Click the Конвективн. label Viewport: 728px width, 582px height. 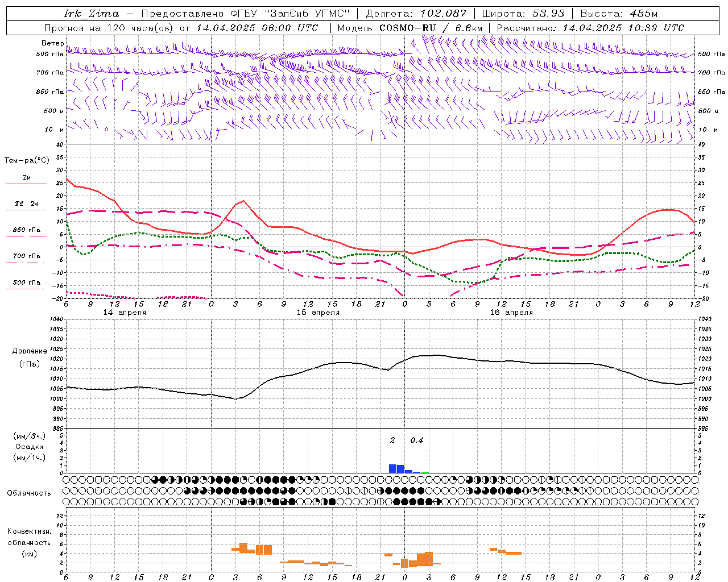[x=30, y=531]
